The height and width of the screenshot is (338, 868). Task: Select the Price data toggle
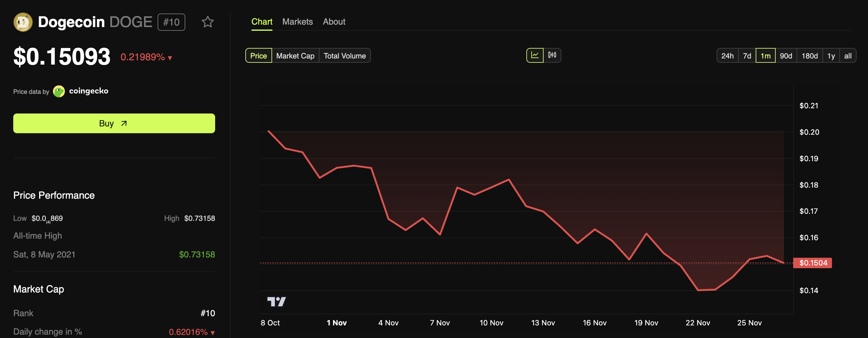pos(259,56)
